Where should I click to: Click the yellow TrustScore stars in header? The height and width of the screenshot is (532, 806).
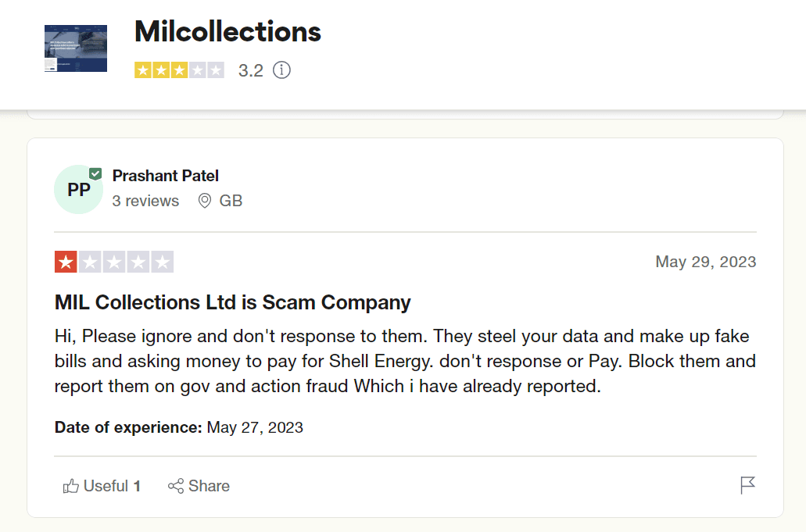[x=179, y=70]
